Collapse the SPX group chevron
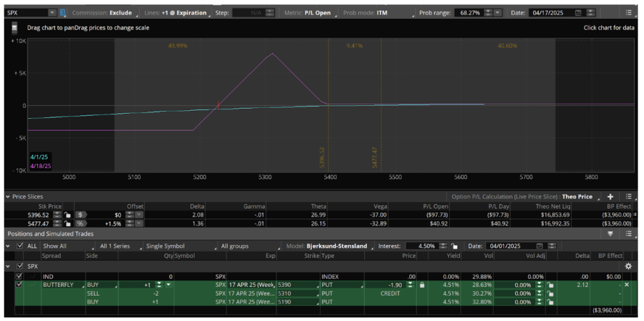 (x=8, y=266)
